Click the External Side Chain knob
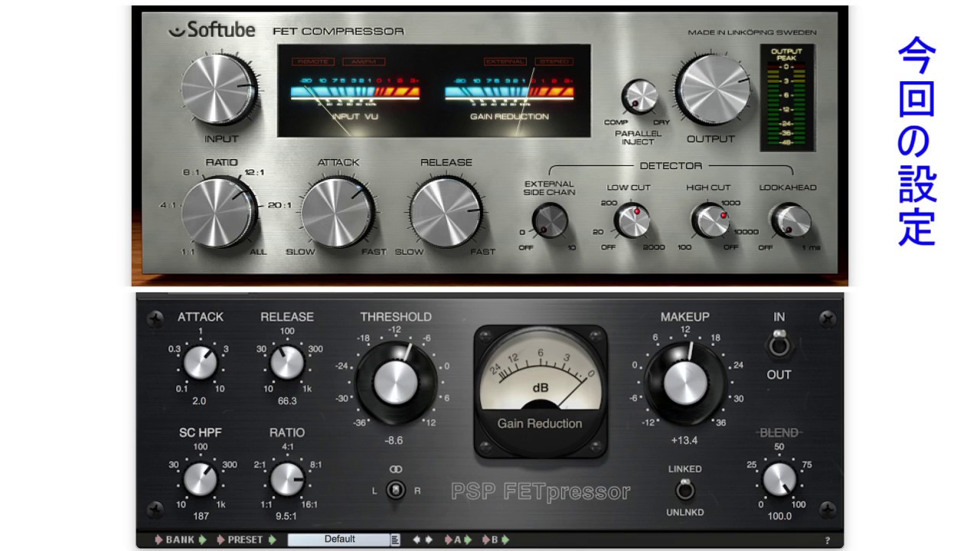Viewport: 980px width, 551px height. point(550,221)
